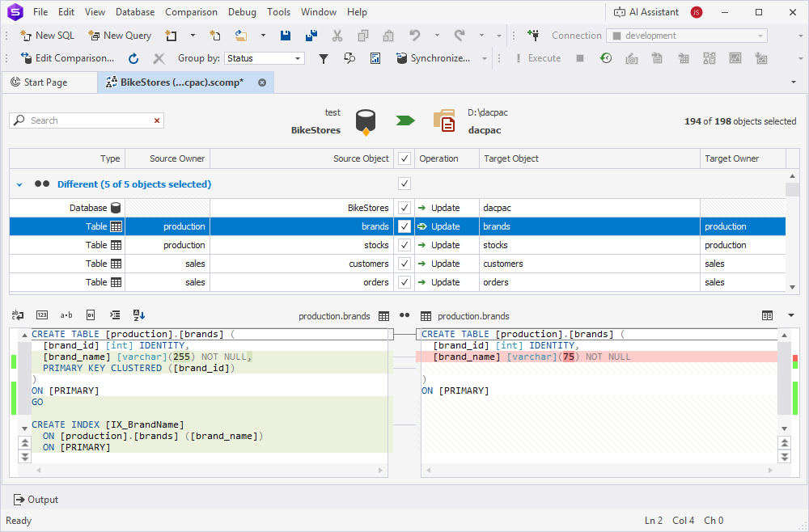Click the red difference marker on right overview bar

pyautogui.click(x=794, y=357)
